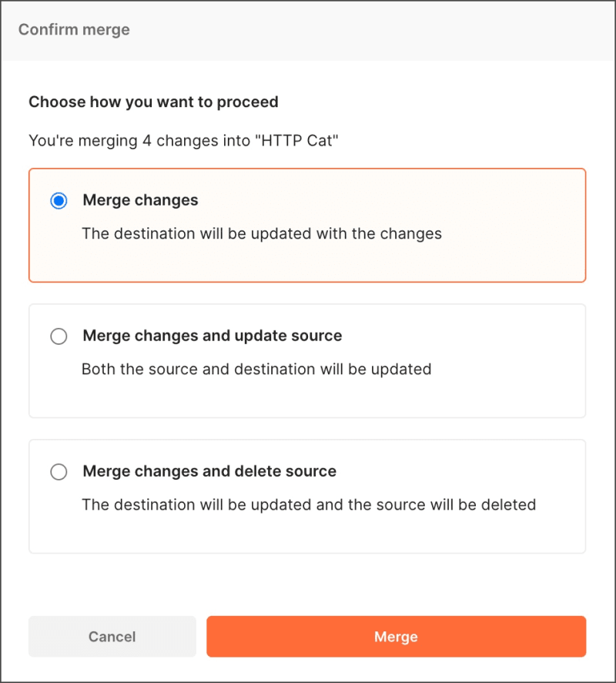This screenshot has width=616, height=683.
Task: Click the 'Choose how you want to proceed' heading
Action: pos(153,102)
